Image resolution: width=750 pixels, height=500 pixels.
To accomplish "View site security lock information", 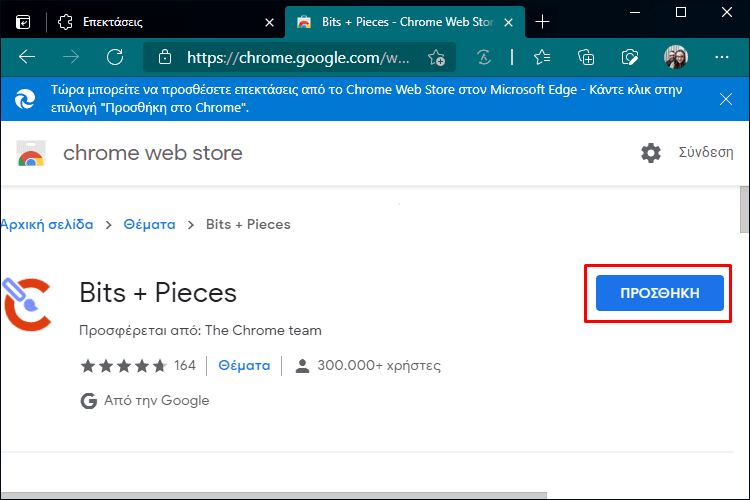I will point(165,57).
